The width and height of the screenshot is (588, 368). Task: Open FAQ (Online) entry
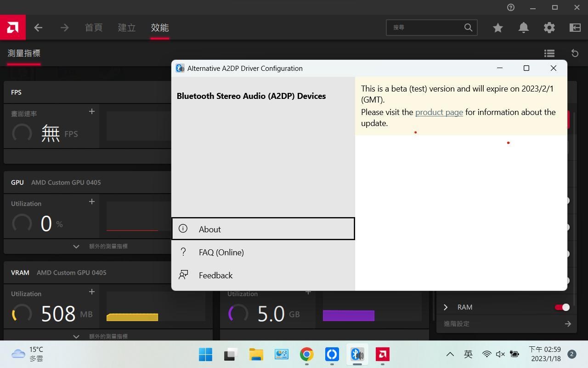(x=221, y=252)
